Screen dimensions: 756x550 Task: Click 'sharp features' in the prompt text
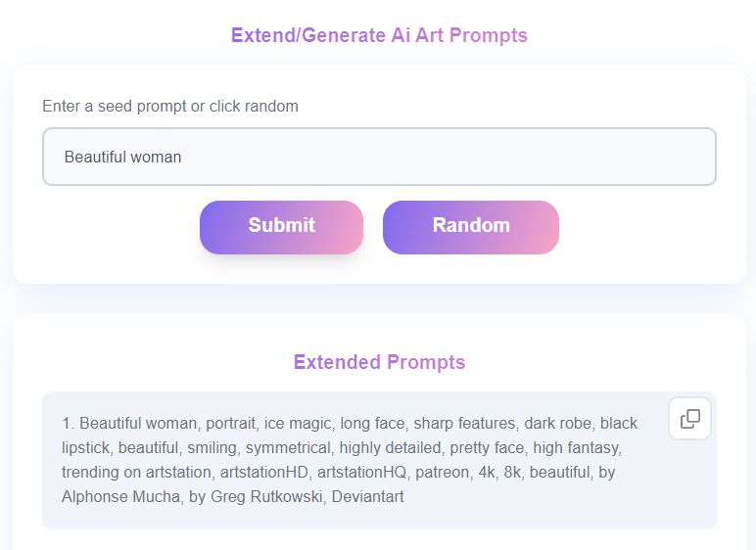[464, 424]
